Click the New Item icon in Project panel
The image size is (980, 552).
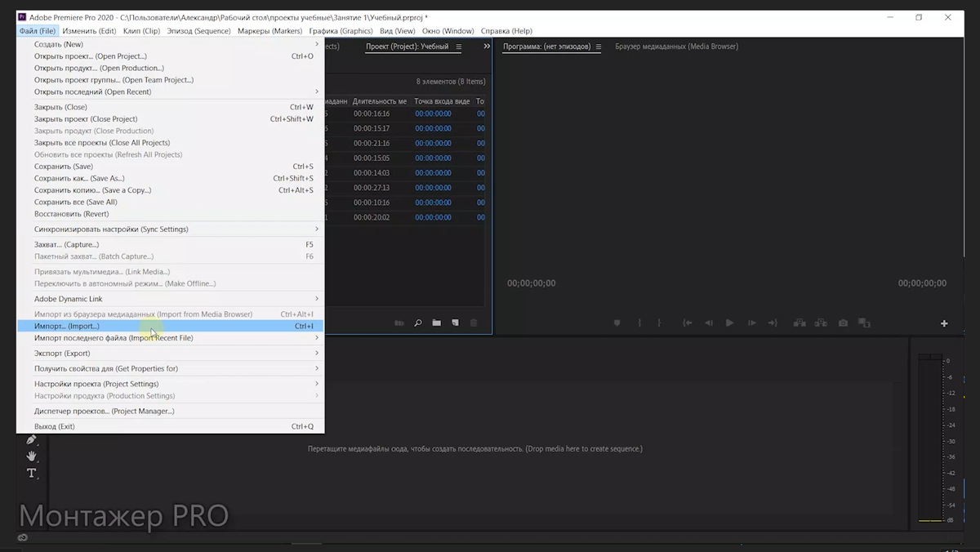point(455,323)
